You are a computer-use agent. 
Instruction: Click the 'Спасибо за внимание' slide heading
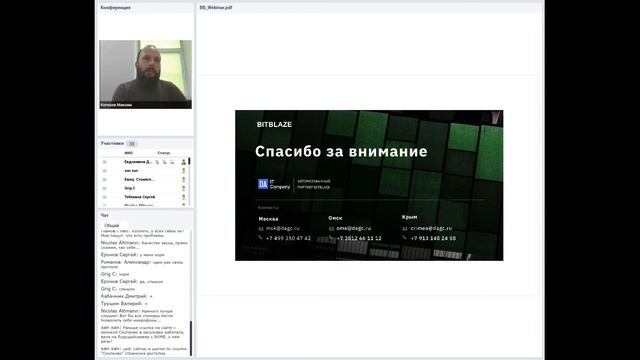341,151
